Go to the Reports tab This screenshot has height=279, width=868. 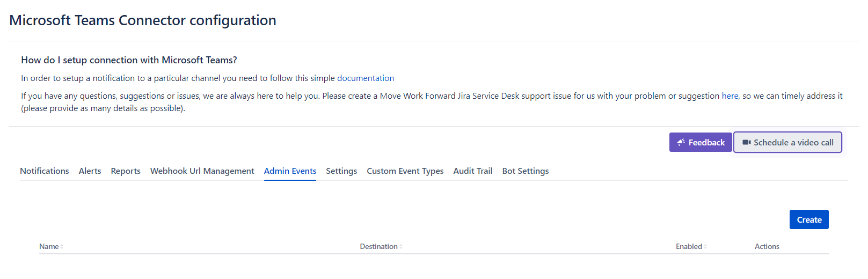tap(126, 171)
